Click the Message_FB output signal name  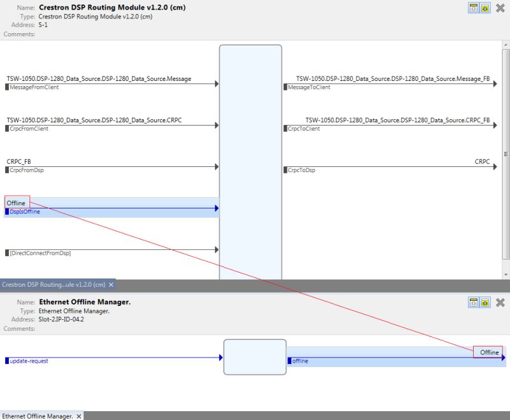coord(393,78)
